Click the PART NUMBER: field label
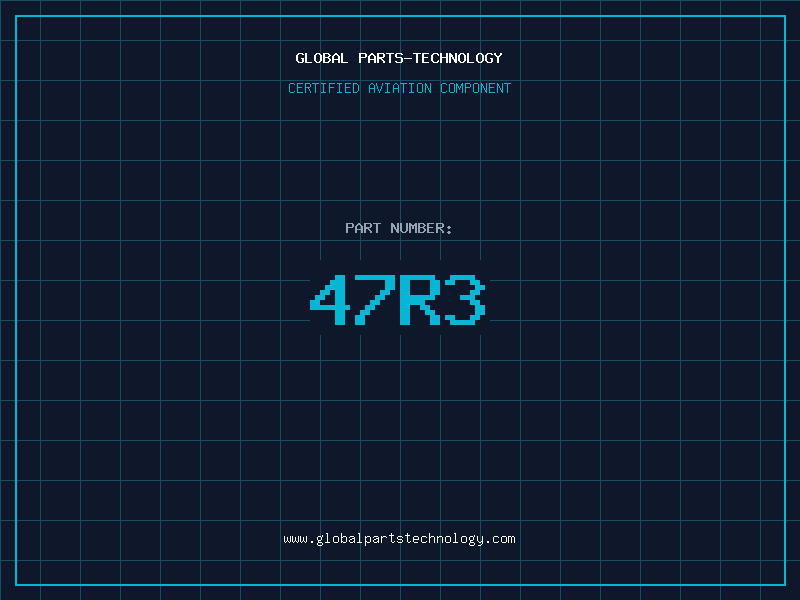800x600 pixels. pyautogui.click(x=398, y=228)
